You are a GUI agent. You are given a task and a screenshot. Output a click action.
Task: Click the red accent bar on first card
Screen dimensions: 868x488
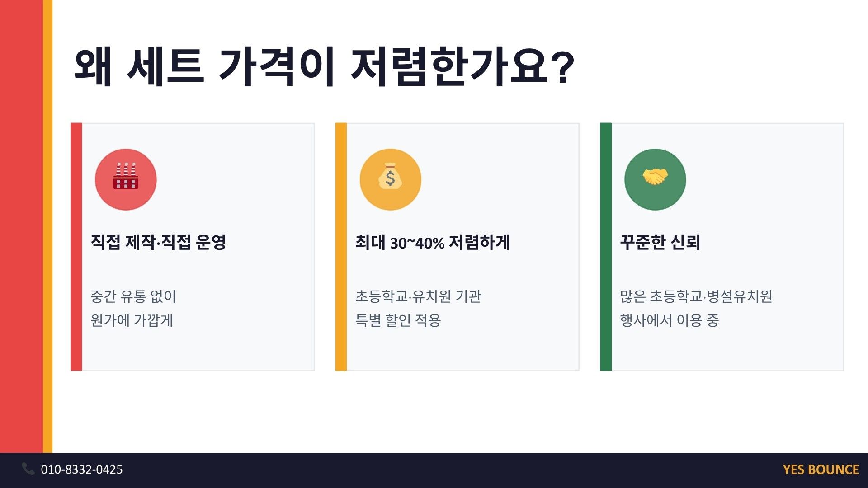click(76, 247)
